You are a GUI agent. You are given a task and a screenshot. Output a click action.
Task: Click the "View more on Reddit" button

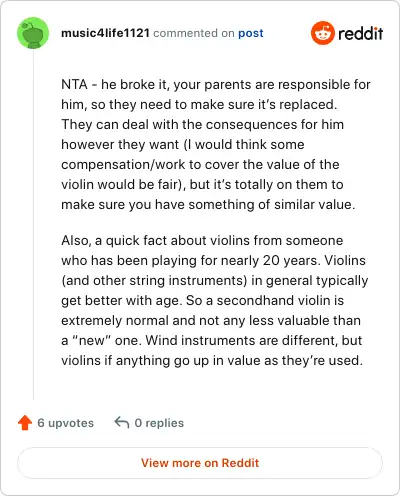click(200, 463)
